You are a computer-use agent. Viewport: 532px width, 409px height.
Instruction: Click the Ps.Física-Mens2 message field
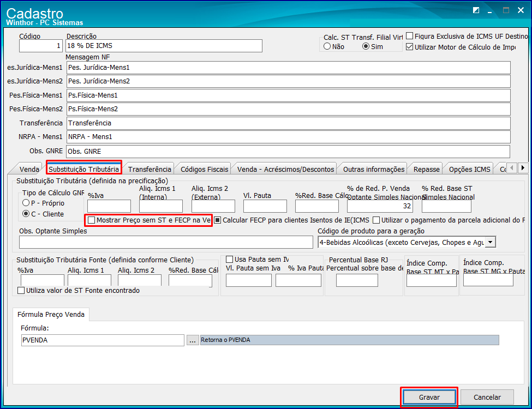pyautogui.click(x=289, y=109)
